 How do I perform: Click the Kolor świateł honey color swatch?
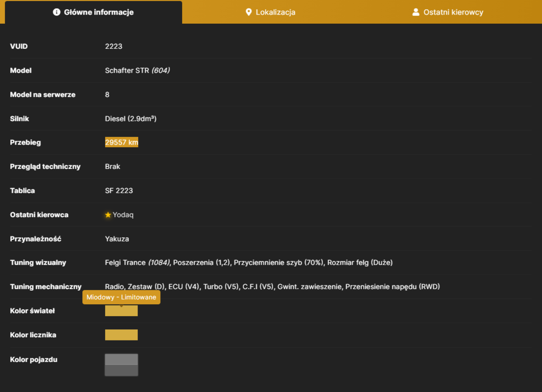(121, 311)
